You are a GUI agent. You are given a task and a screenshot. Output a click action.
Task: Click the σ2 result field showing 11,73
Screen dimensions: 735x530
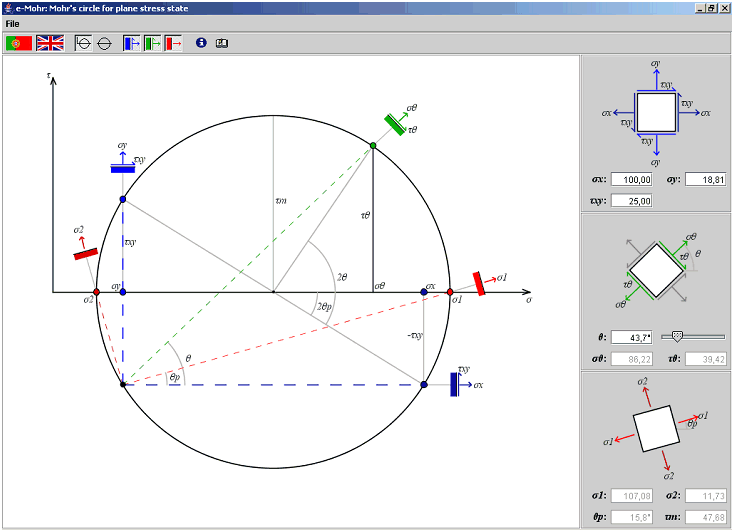705,496
